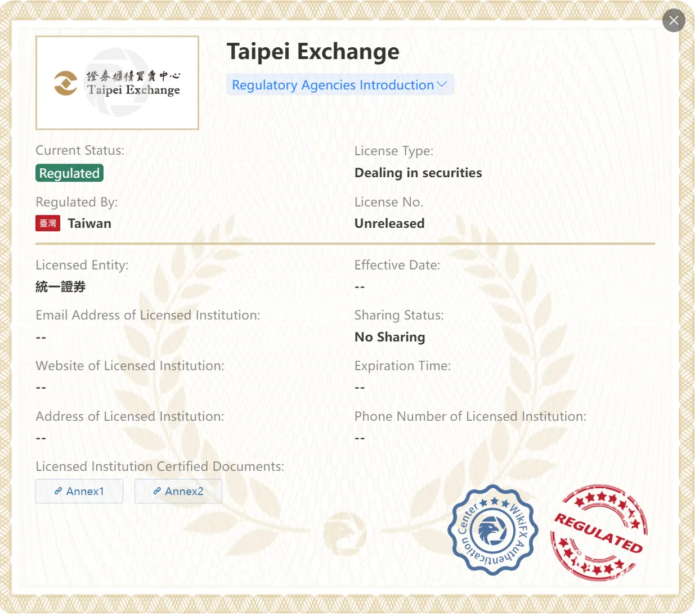Click the WikiFX Authentication Center seal

(493, 530)
